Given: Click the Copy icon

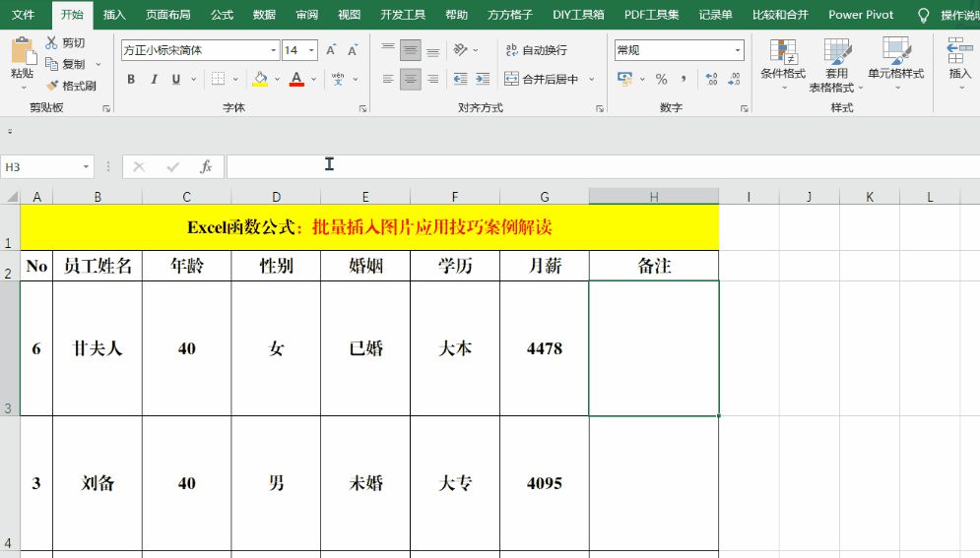Looking at the screenshot, I should (51, 64).
